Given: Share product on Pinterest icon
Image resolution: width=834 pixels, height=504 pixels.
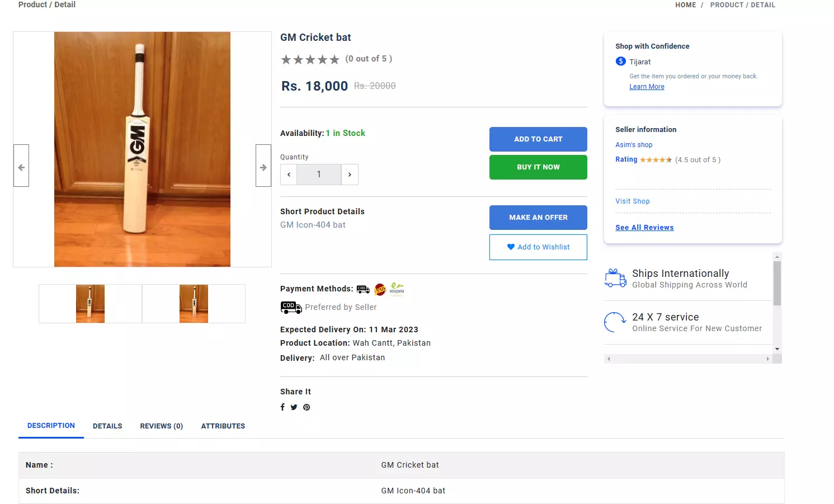Looking at the screenshot, I should click(x=307, y=407).
